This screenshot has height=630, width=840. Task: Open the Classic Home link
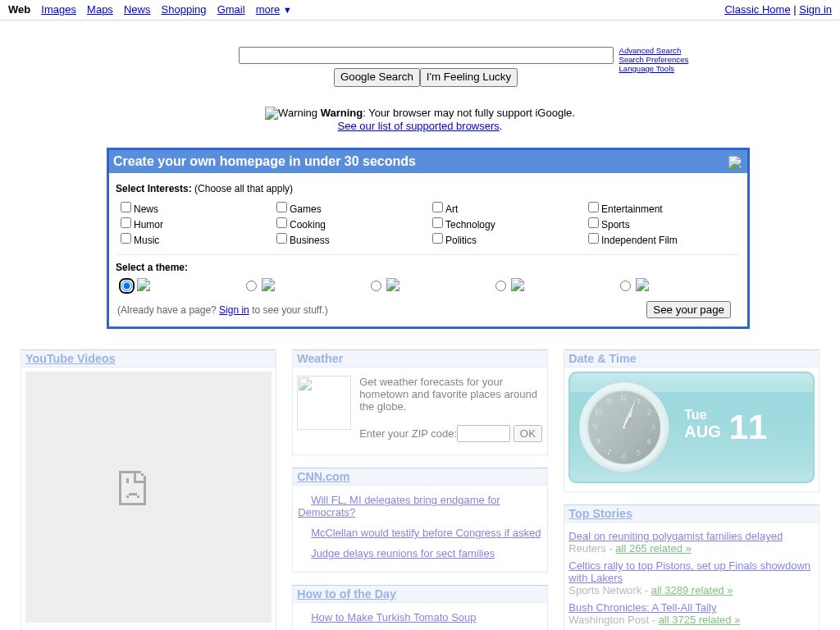pyautogui.click(x=757, y=10)
